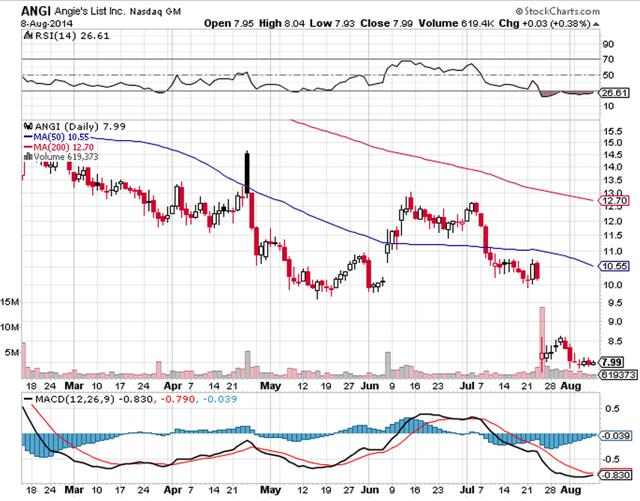Click the Aug label on MACD panel date axis
The width and height of the screenshot is (640, 501).
(x=571, y=490)
